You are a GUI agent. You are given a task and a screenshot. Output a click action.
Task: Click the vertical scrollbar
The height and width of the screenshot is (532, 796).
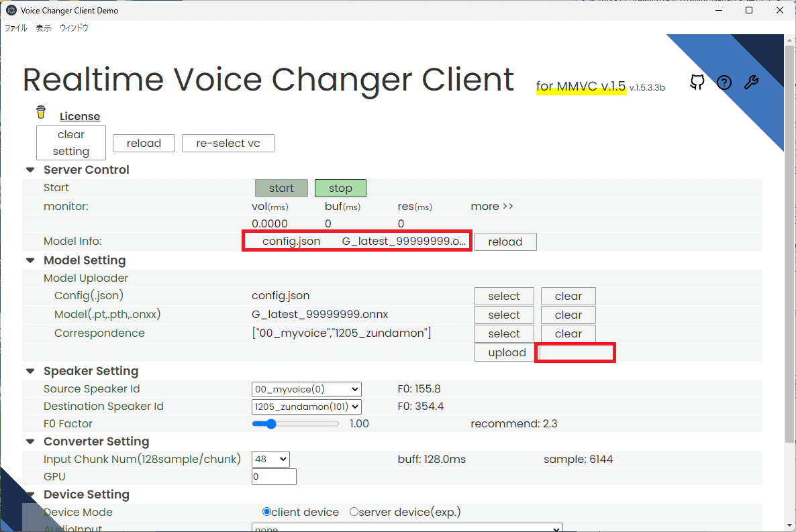(x=789, y=244)
